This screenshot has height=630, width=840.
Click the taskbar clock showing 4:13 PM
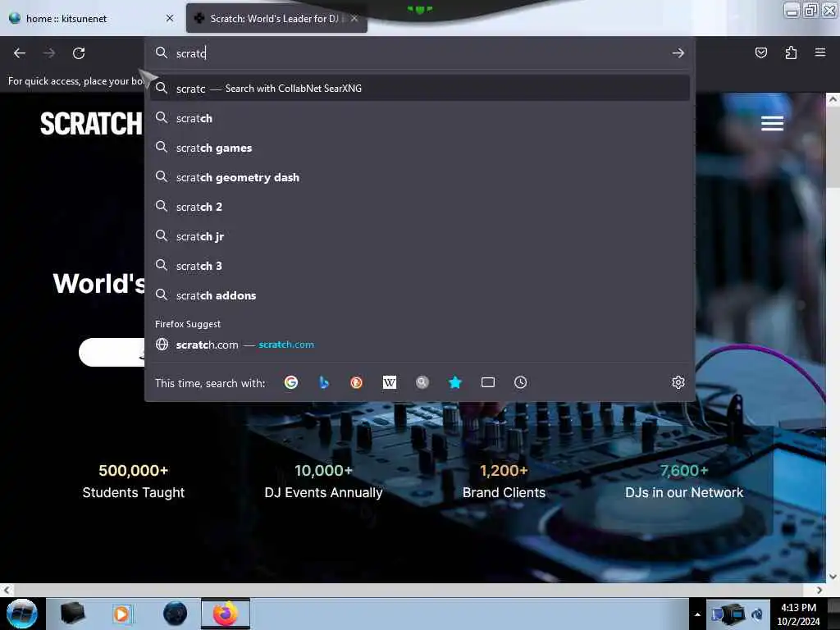tap(798, 614)
